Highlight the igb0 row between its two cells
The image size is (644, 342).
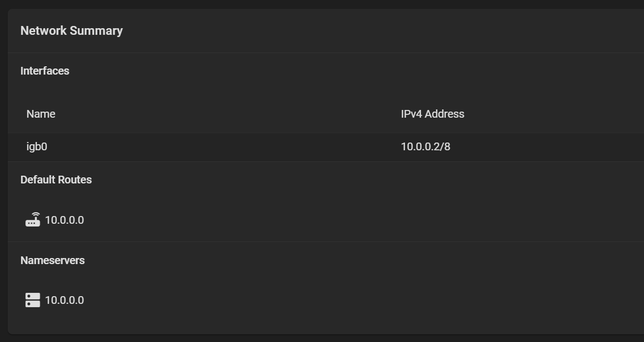pyautogui.click(x=221, y=146)
